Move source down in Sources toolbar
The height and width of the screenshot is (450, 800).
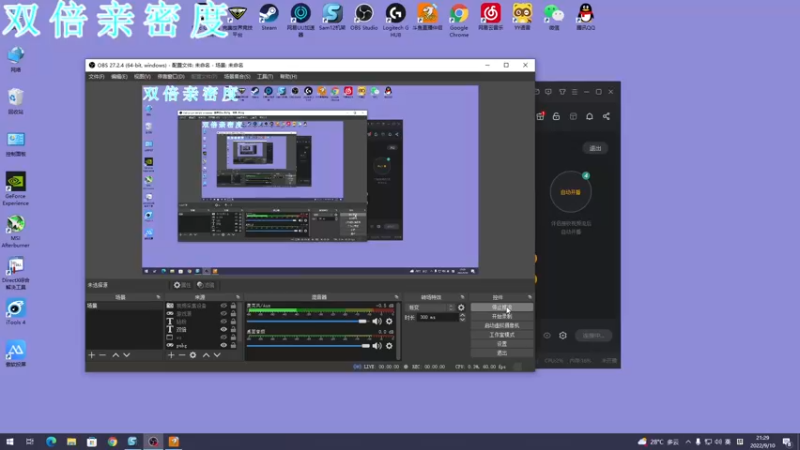pos(217,355)
